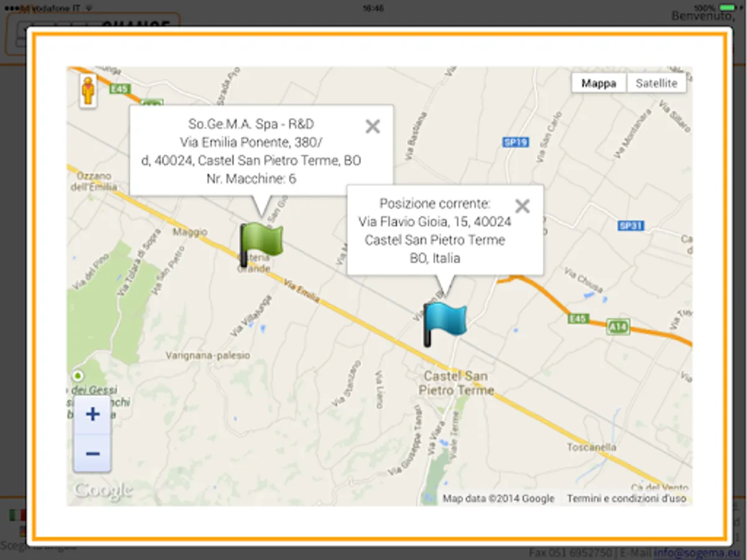Viewport: 747px width, 560px height.
Task: Click the 16:46 clock in the status bar
Action: (373, 8)
